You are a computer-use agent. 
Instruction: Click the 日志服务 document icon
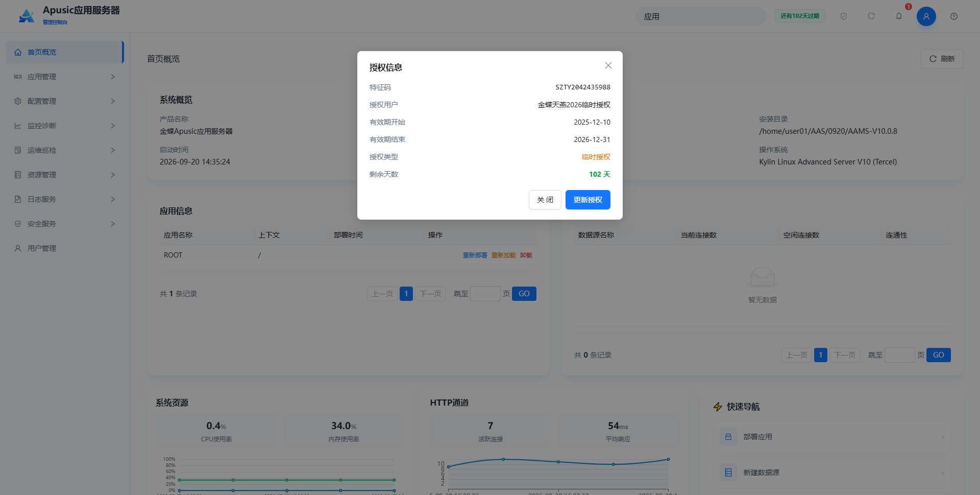[x=18, y=199]
